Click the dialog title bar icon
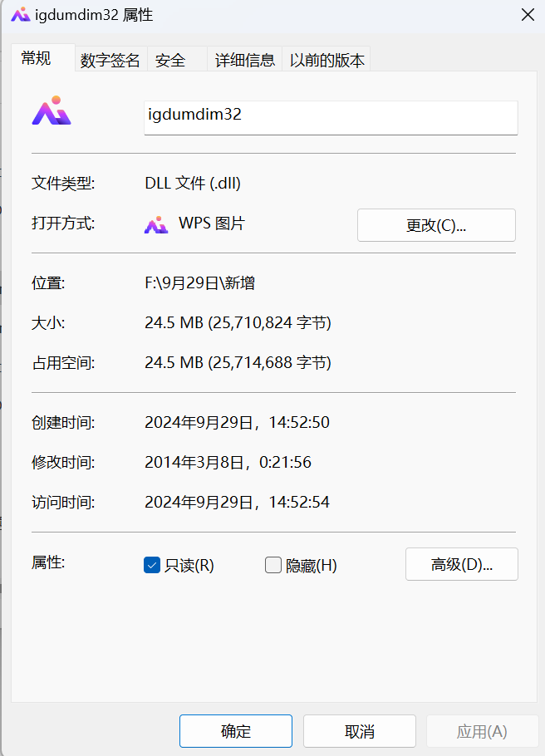 pyautogui.click(x=20, y=14)
